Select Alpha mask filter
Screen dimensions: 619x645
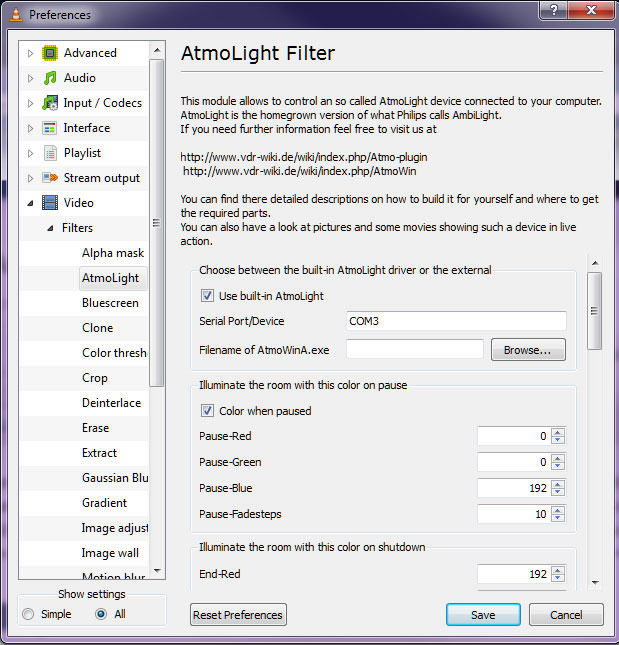[x=113, y=253]
